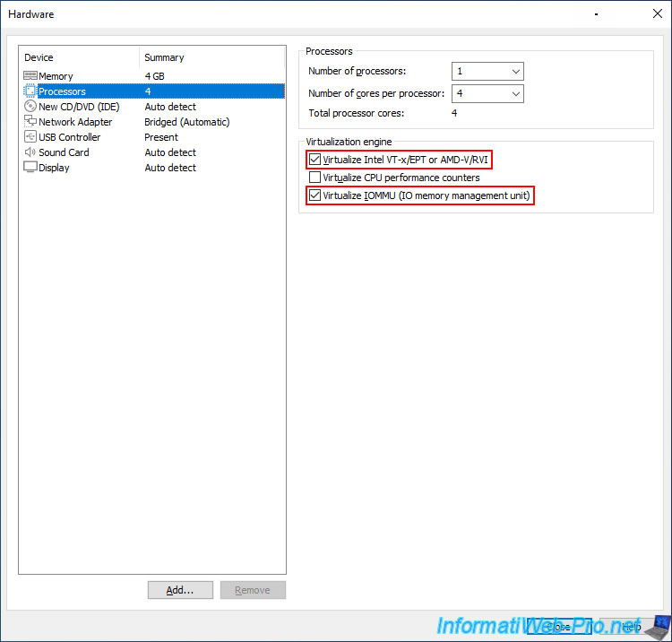Select Bridged (Automatic) network summary row
The width and height of the screenshot is (672, 642).
[186, 122]
